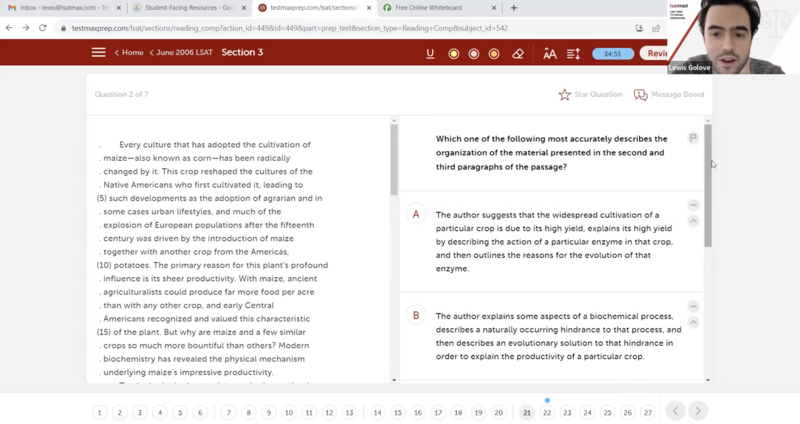800x424 pixels.
Task: Adjust line spacing with toolbar icon
Action: point(573,53)
